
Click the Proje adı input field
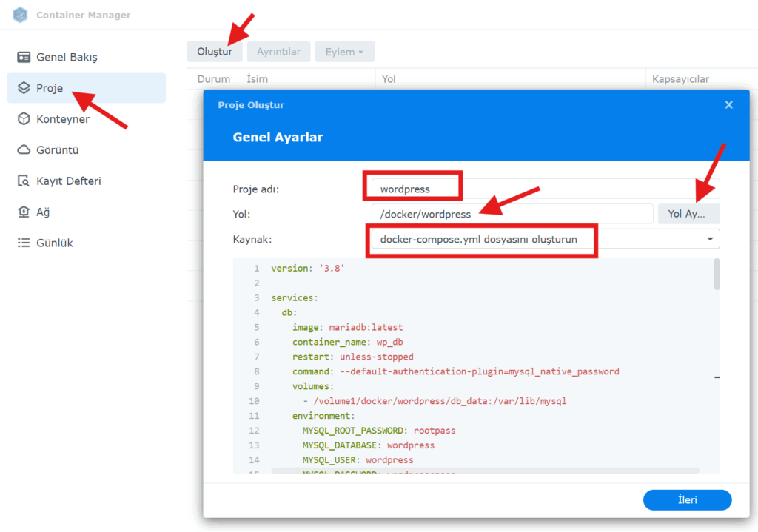[546, 189]
